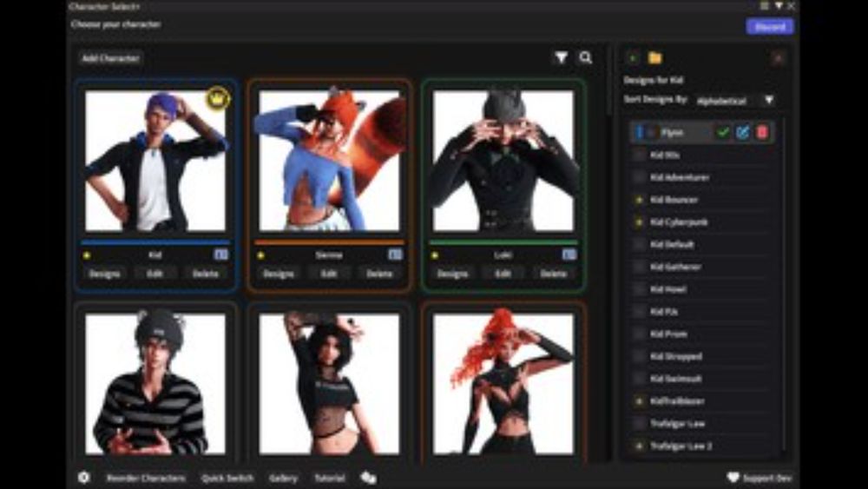This screenshot has width=868, height=489.
Task: Click the Add Character button
Action: pyautogui.click(x=110, y=57)
